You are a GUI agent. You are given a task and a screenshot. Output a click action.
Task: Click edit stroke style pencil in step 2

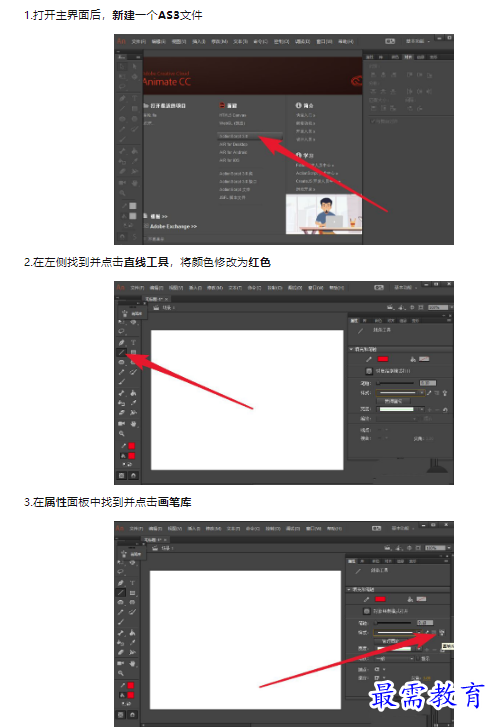click(429, 393)
